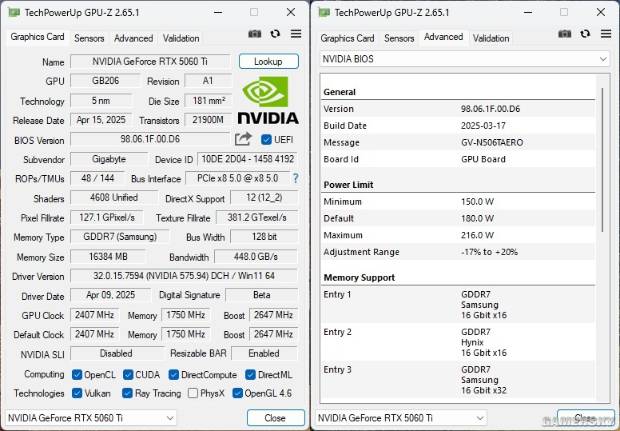Minimize the left GPU-Z window

pos(217,12)
